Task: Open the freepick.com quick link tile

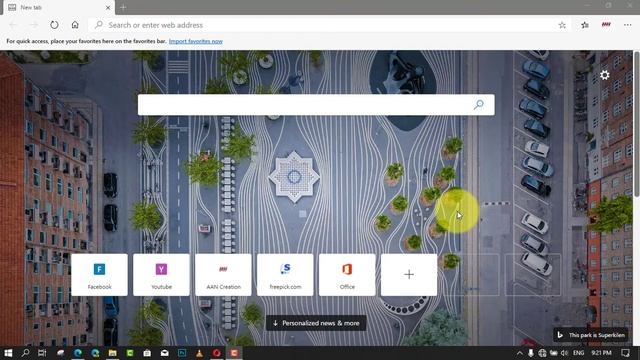Action: click(x=285, y=275)
